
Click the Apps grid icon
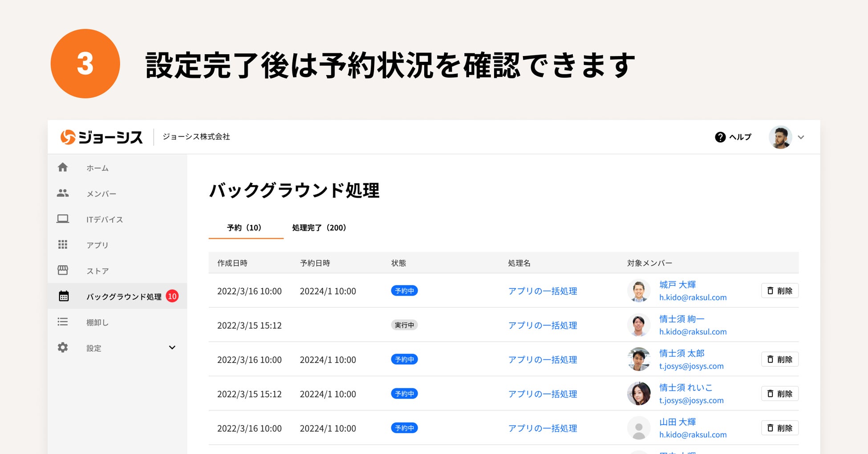(63, 245)
